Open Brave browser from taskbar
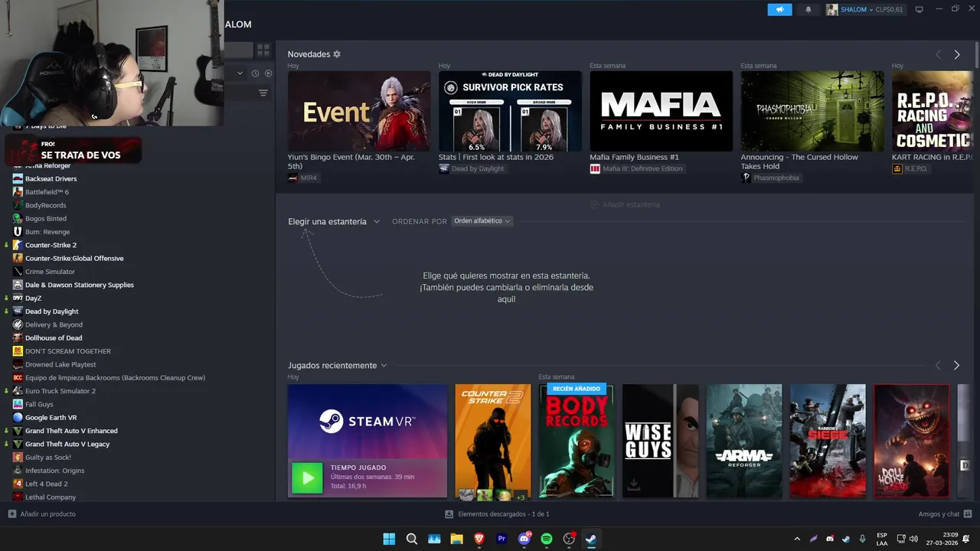The height and width of the screenshot is (551, 980). click(479, 539)
